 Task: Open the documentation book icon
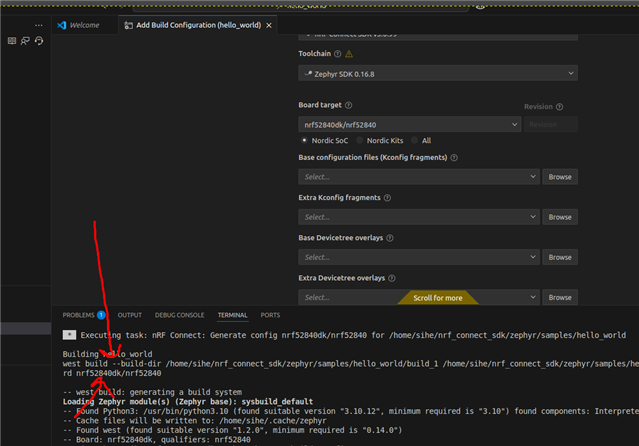click(x=12, y=41)
